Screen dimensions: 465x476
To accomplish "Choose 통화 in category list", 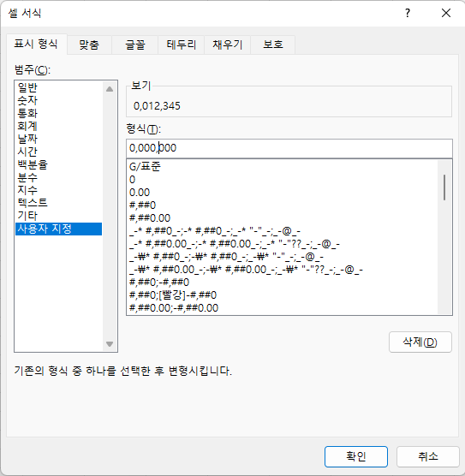I will pyautogui.click(x=58, y=113).
